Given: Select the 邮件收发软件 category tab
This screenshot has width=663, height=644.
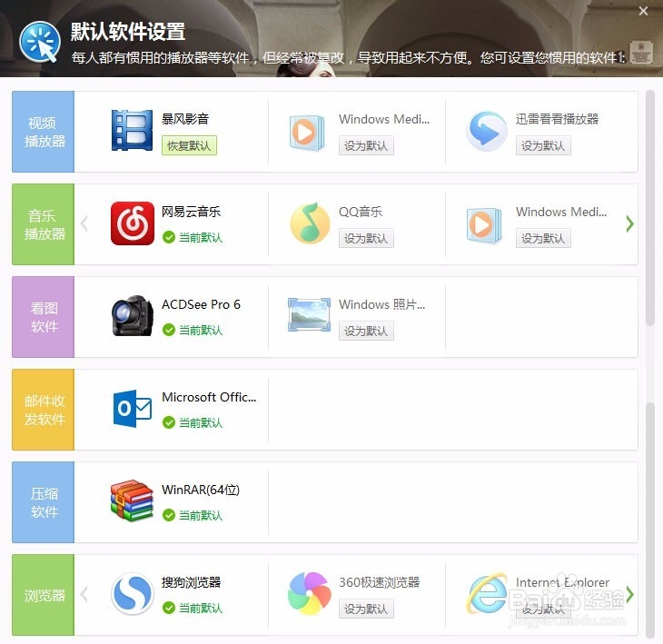Looking at the screenshot, I should 43,410.
